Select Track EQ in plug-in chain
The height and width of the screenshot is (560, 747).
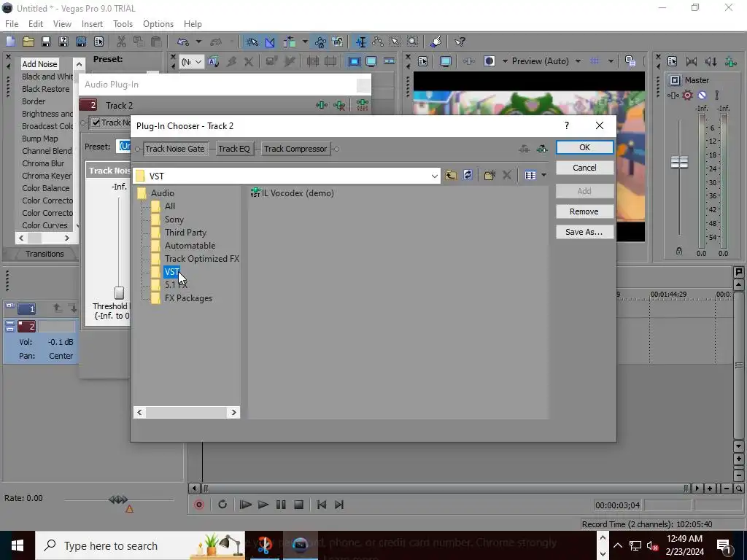[234, 149]
